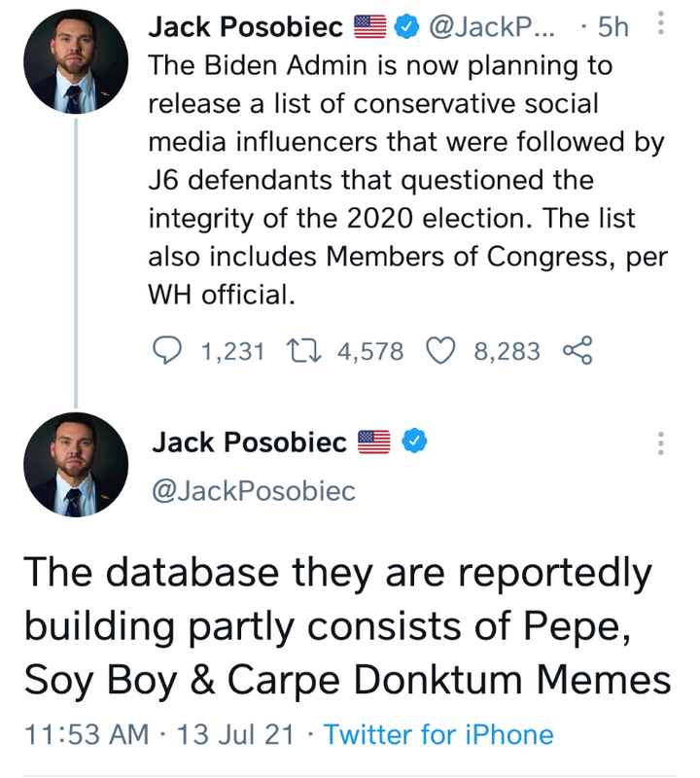Open the lower Jack Posobiec profile picture
This screenshot has width=700, height=778.
click(x=76, y=465)
